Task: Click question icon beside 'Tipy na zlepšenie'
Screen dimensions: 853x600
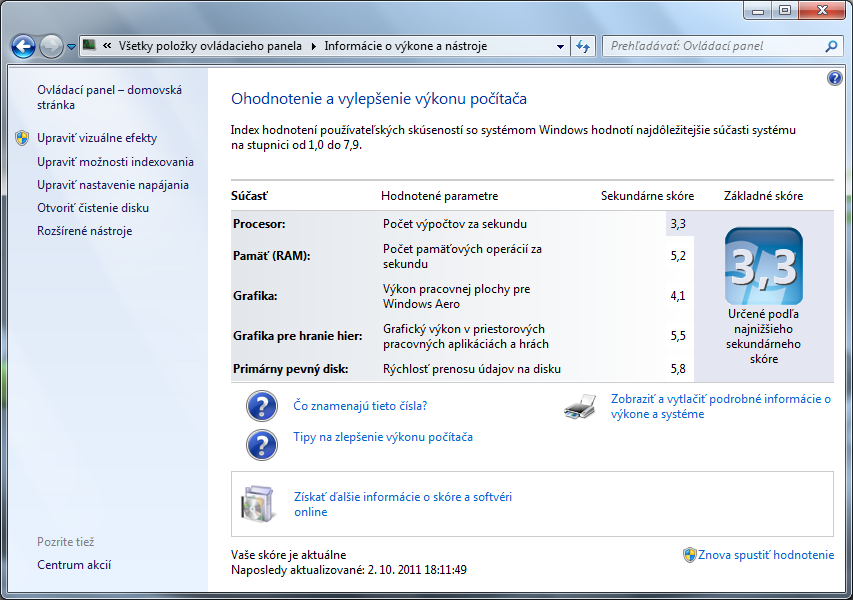Action: [x=262, y=444]
